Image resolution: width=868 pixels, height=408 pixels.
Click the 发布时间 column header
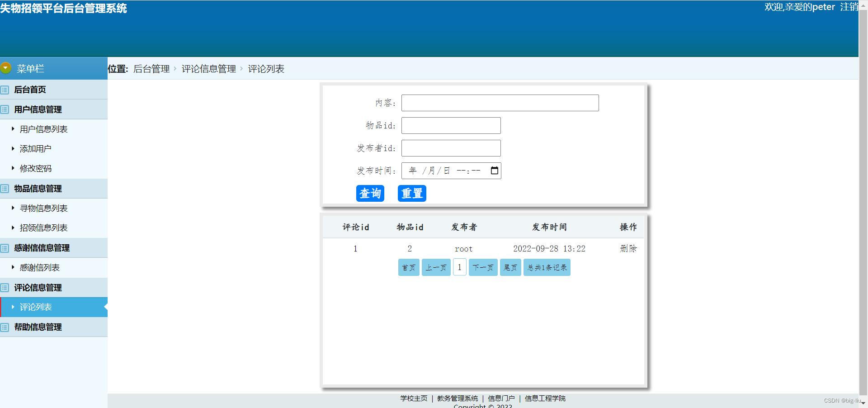549,227
